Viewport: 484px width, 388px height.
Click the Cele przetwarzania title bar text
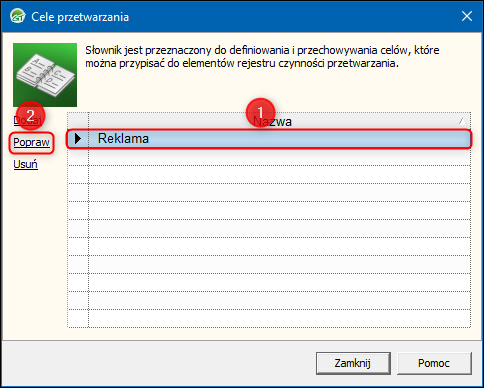click(80, 17)
